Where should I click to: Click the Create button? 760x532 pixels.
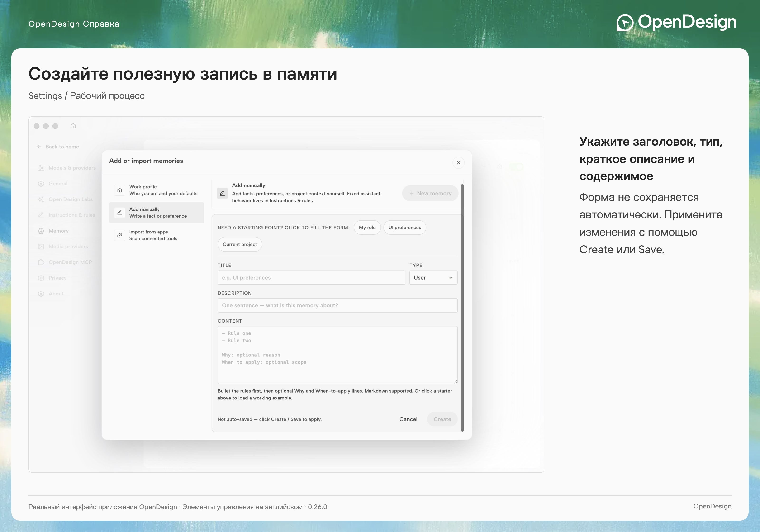point(442,419)
